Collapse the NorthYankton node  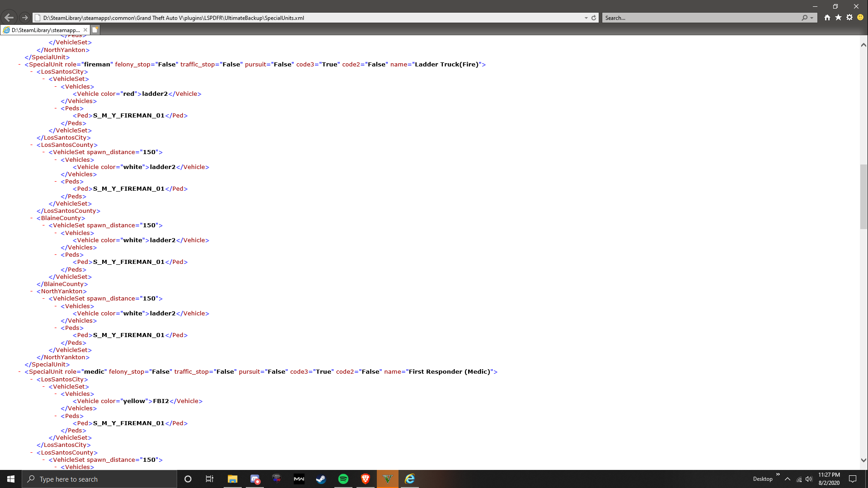coord(32,291)
